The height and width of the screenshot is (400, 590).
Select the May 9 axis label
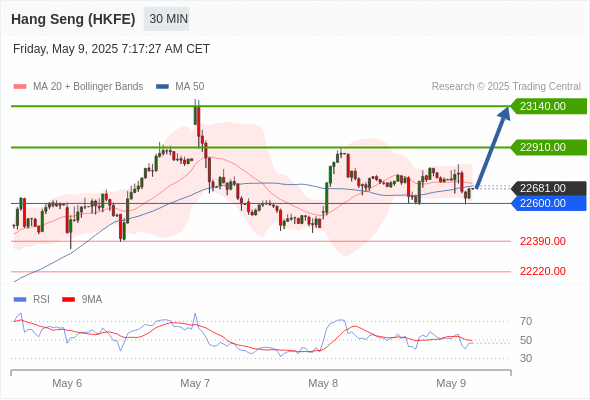(451, 383)
